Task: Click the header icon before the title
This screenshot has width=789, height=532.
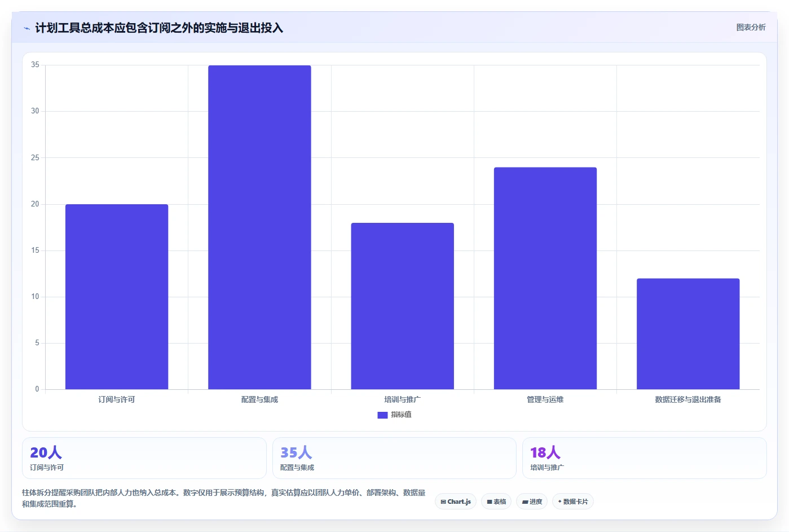Action: (27, 28)
